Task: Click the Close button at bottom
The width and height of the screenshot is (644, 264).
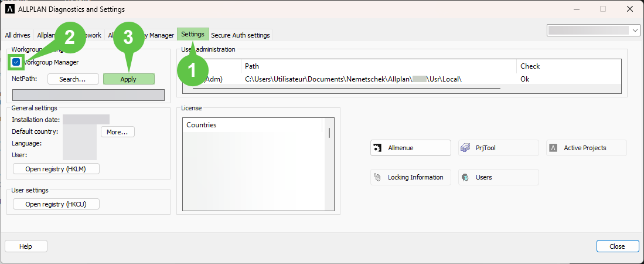Action: pyautogui.click(x=617, y=246)
